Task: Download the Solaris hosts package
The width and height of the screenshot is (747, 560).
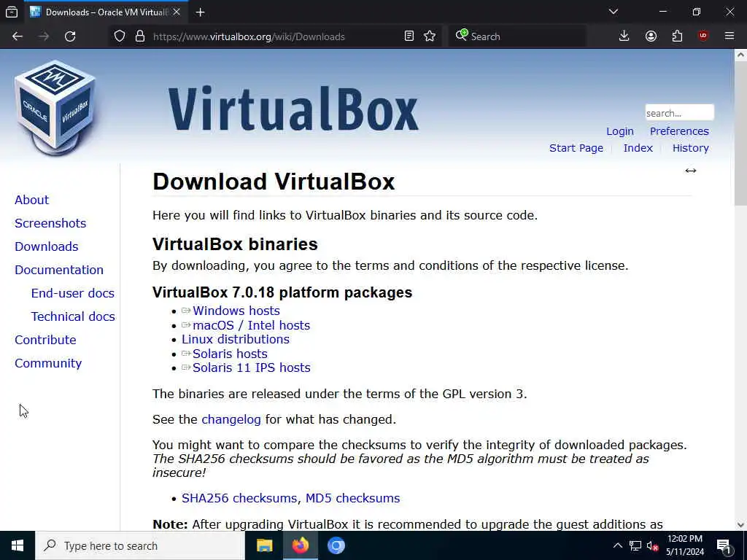Action: pos(230,354)
